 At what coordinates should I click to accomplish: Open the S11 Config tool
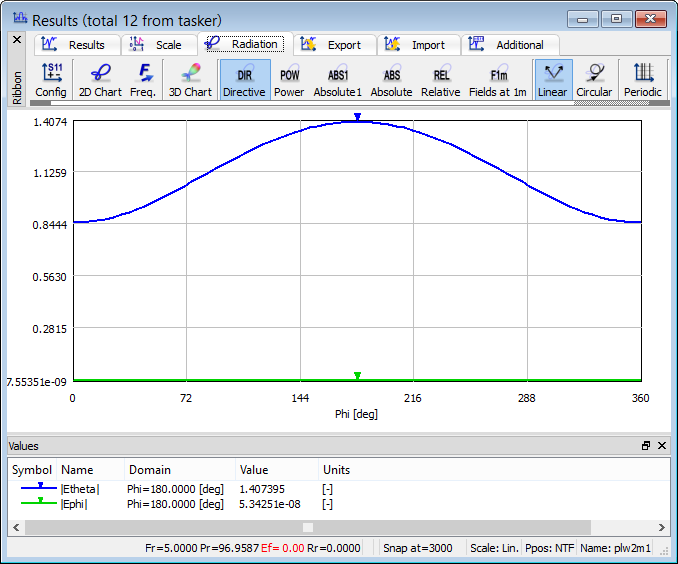51,80
